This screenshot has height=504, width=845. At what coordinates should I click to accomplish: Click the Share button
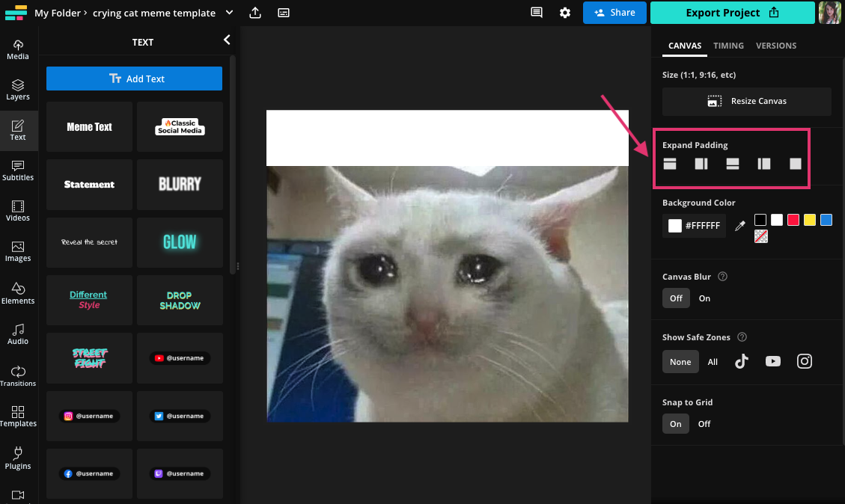614,13
